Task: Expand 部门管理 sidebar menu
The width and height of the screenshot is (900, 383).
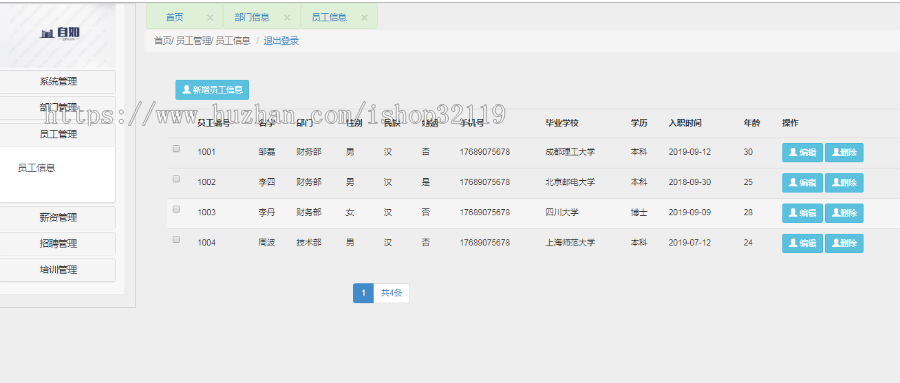Action: point(57,107)
